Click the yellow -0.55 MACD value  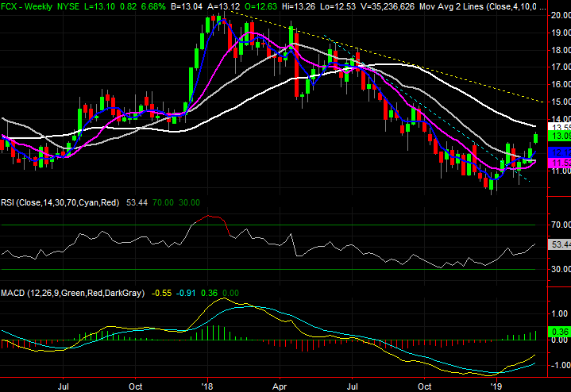tap(159, 293)
